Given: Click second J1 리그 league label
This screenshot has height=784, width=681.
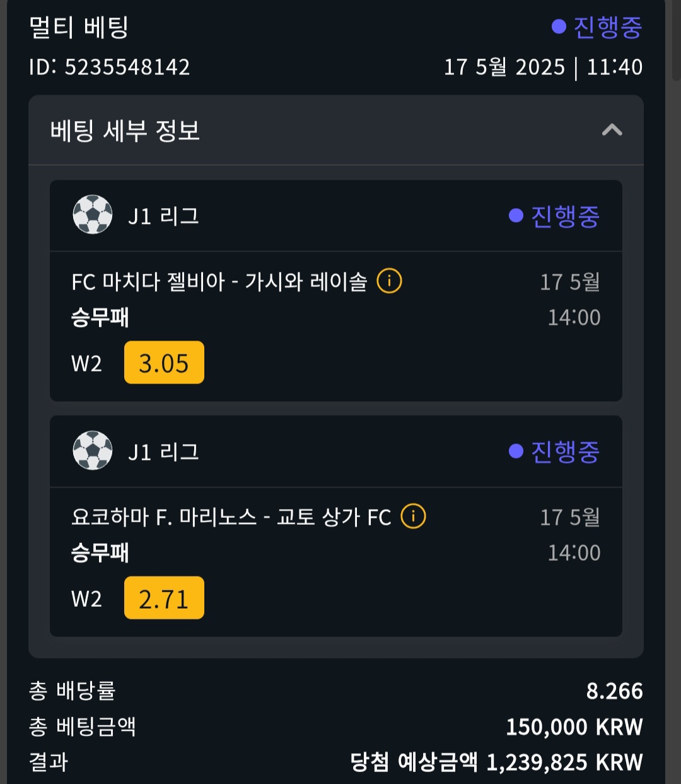Looking at the screenshot, I should [163, 452].
